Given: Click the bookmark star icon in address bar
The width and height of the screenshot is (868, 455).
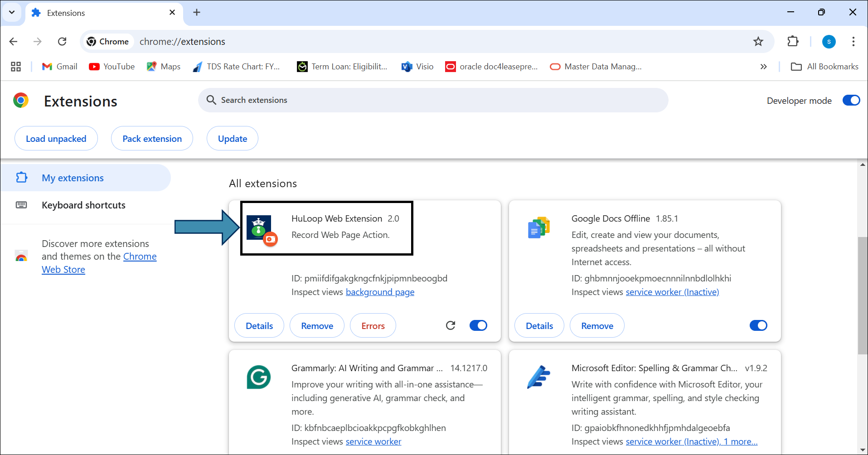Looking at the screenshot, I should (x=758, y=42).
